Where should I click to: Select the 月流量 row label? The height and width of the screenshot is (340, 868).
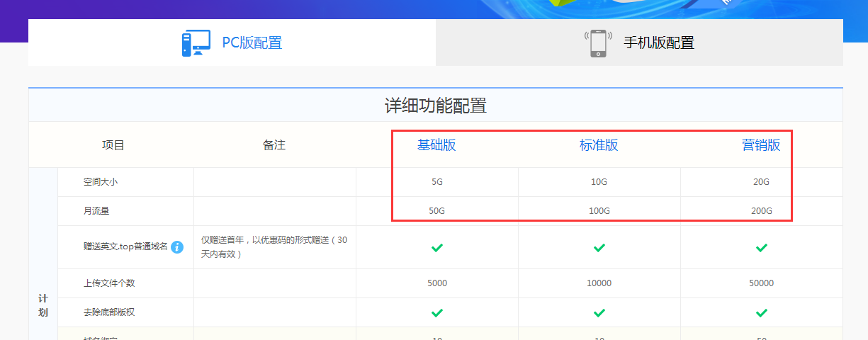click(x=96, y=211)
